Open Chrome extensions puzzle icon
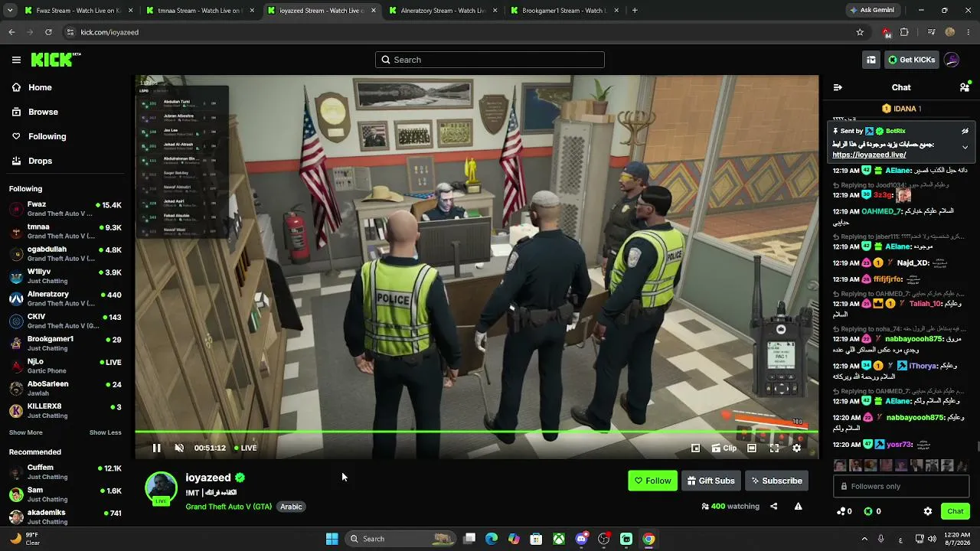980x551 pixels. coord(904,32)
